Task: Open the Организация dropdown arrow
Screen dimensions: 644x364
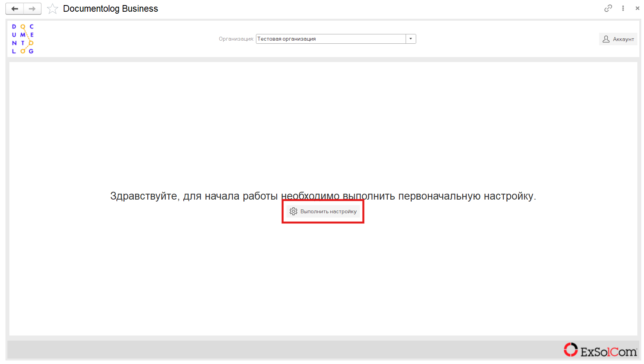Action: click(411, 39)
